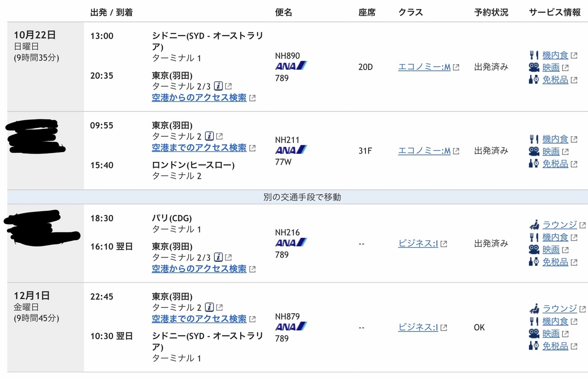588x378 pixels.
Task: Open 空港からのアクセス検索 link for NH890 arrival
Action: [x=199, y=98]
